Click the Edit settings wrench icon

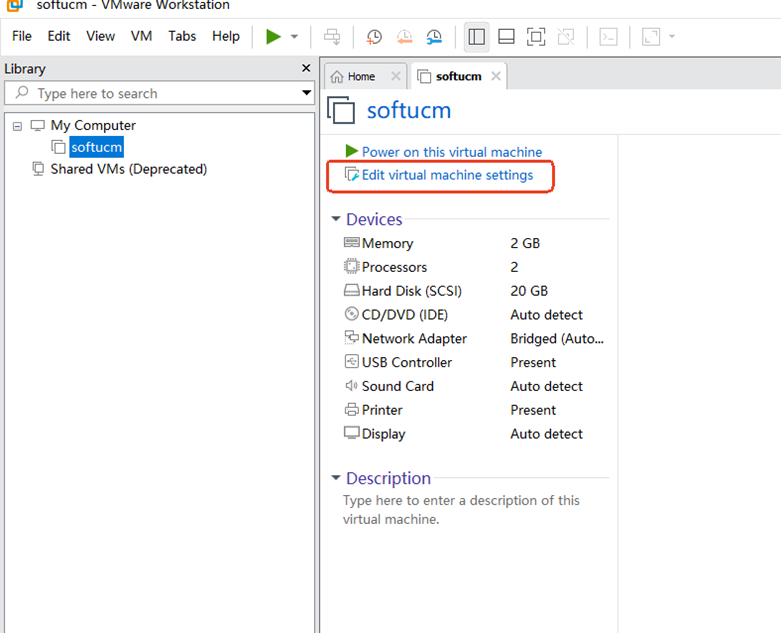[x=352, y=174]
